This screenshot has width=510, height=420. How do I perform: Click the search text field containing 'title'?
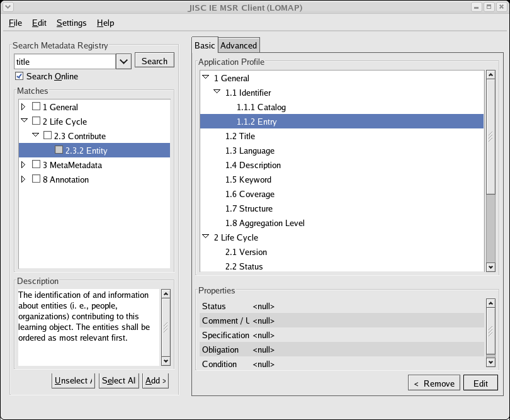tap(65, 62)
